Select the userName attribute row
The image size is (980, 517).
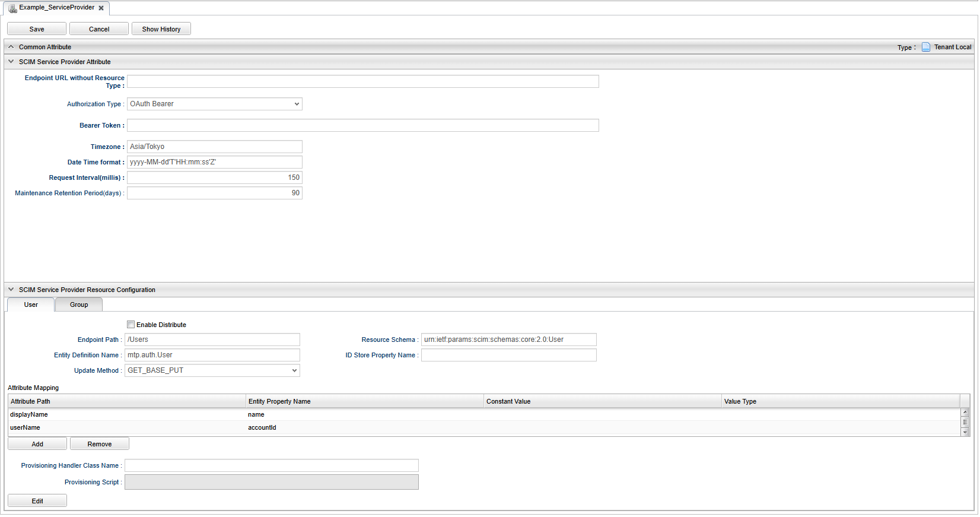click(x=484, y=427)
